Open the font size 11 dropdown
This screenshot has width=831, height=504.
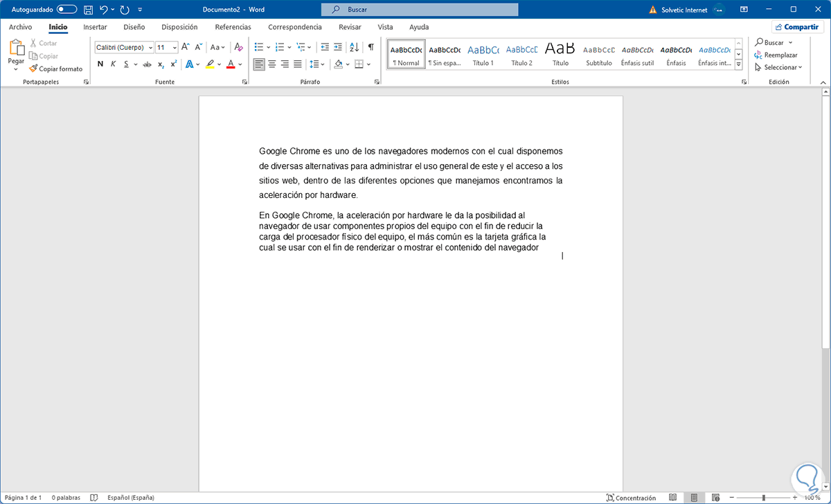175,47
